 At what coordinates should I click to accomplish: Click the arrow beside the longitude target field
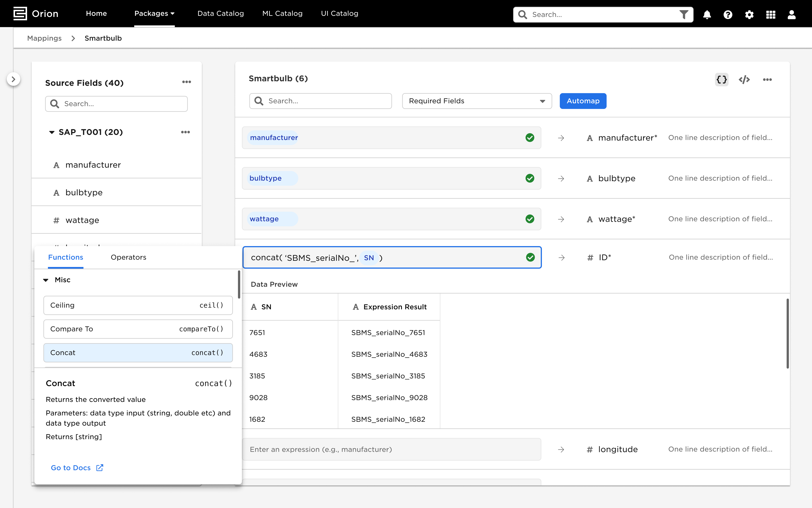pyautogui.click(x=561, y=449)
